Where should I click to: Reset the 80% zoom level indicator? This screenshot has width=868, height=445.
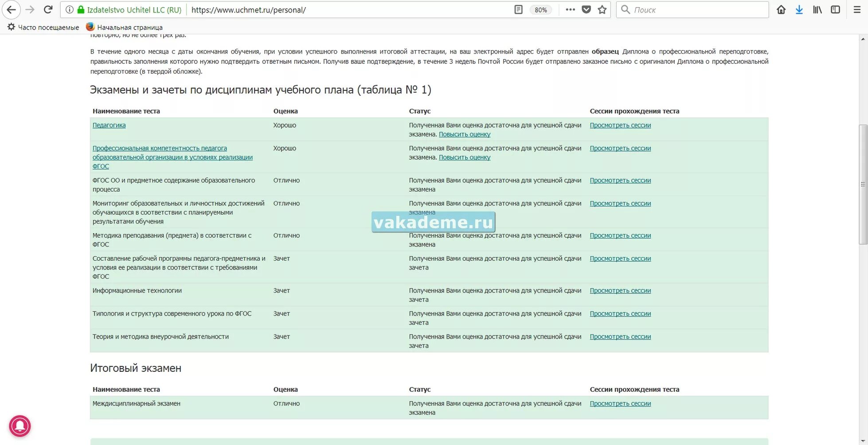pyautogui.click(x=540, y=10)
